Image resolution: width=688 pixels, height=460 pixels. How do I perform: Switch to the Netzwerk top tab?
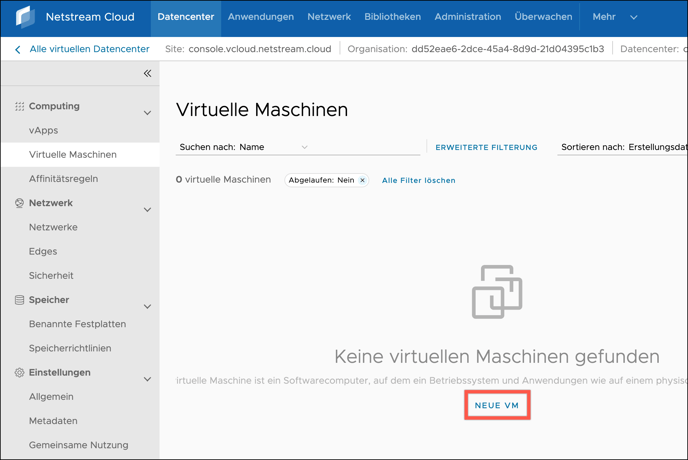click(329, 17)
